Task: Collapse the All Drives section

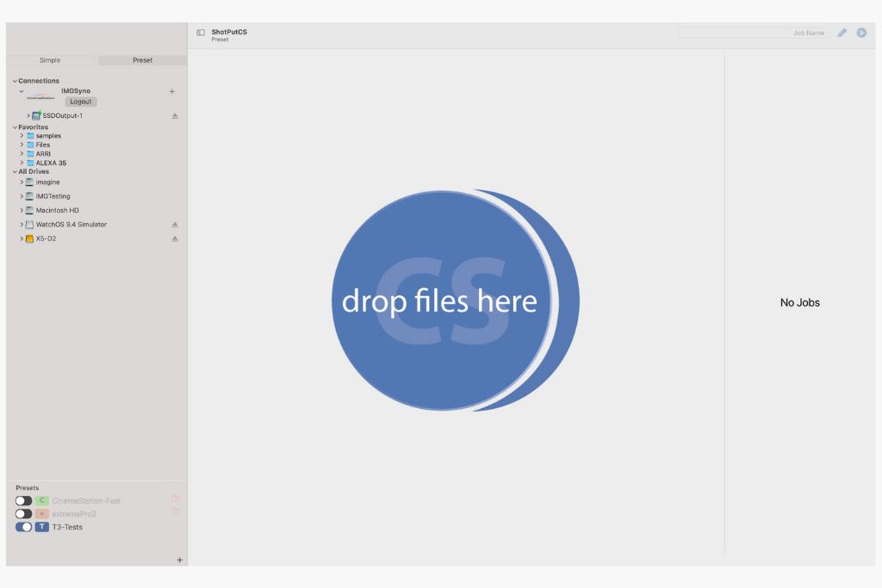Action: (x=15, y=172)
